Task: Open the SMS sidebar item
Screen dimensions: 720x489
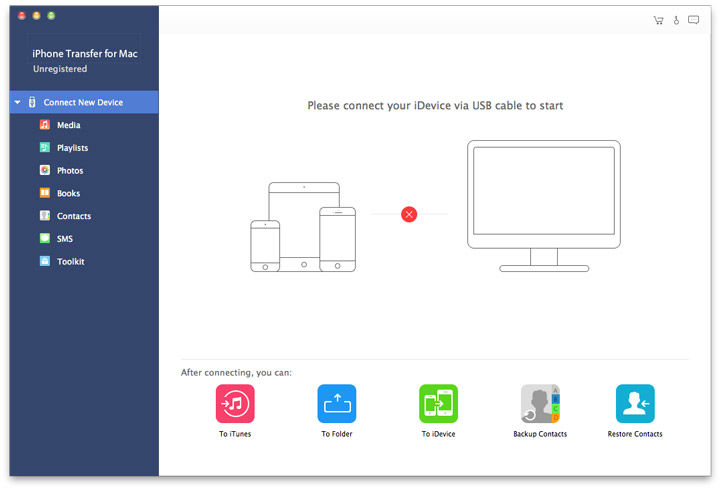Action: 65,239
